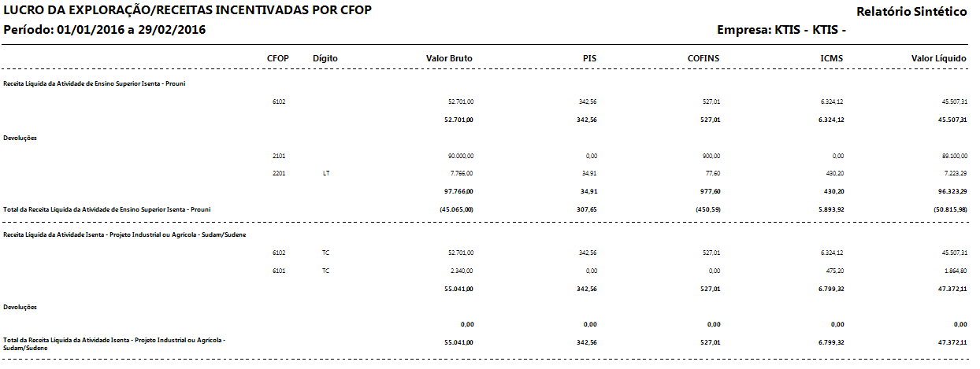Click the 'Período: 01/01/2016 a 29/02/2016' line

pyautogui.click(x=105, y=31)
